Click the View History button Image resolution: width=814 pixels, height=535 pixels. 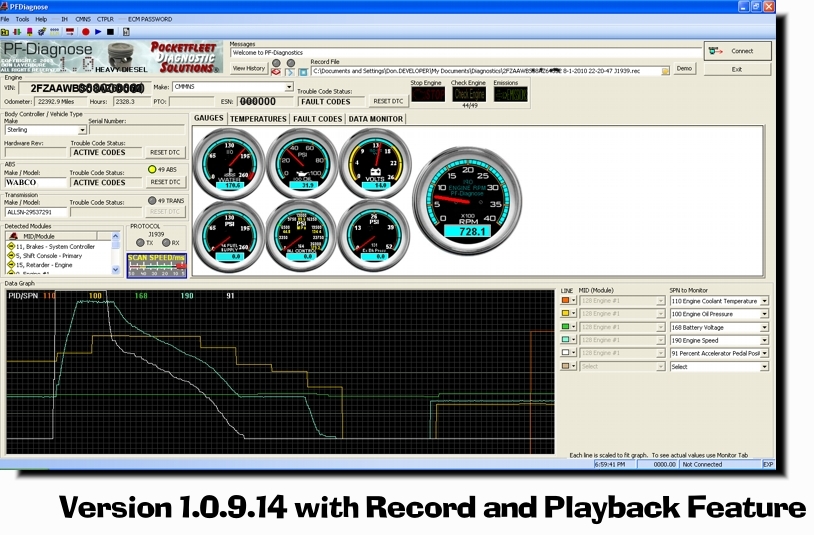(x=249, y=68)
